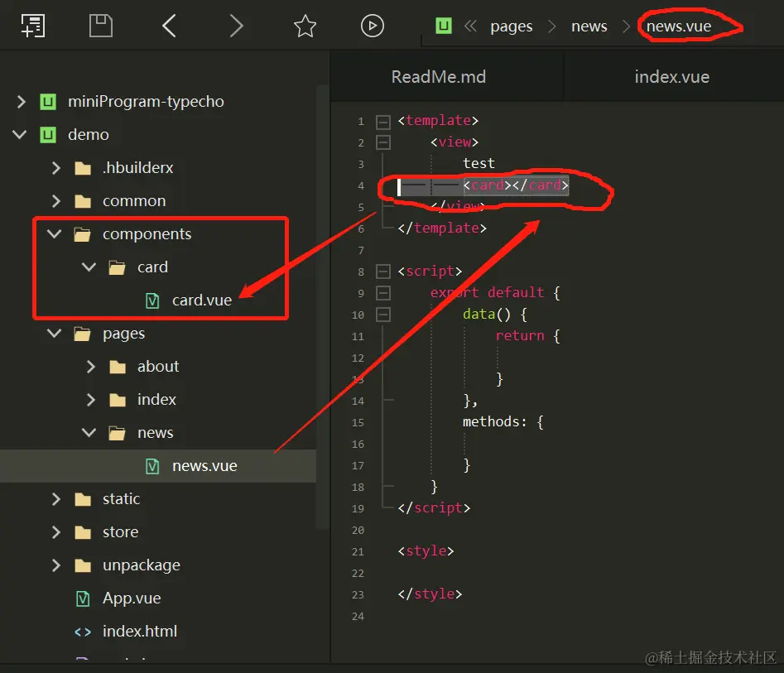The width and height of the screenshot is (784, 673).
Task: Click methods: on line 15
Action: [494, 421]
